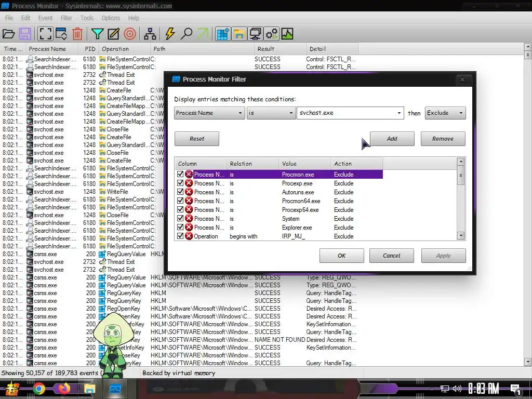Open the Edit menu
This screenshot has height=399, width=532.
click(25, 18)
